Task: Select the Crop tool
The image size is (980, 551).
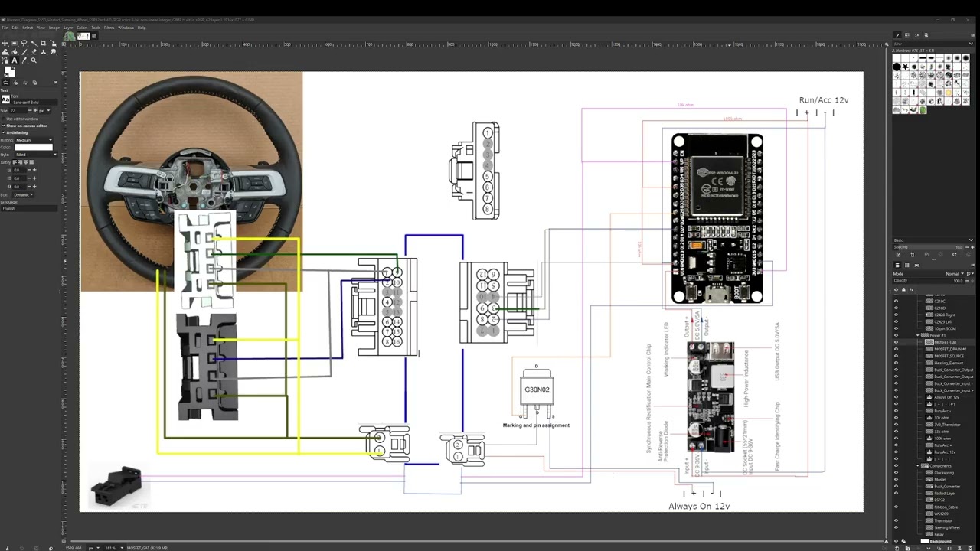Action: pyautogui.click(x=44, y=43)
